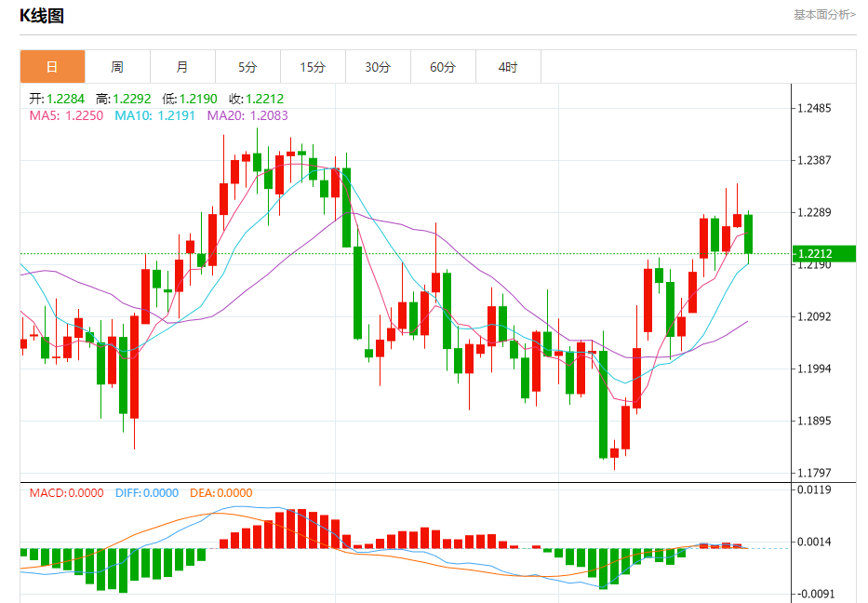This screenshot has height=603, width=868.
Task: Click the 开:1.2284 open price value
Action: (x=57, y=99)
